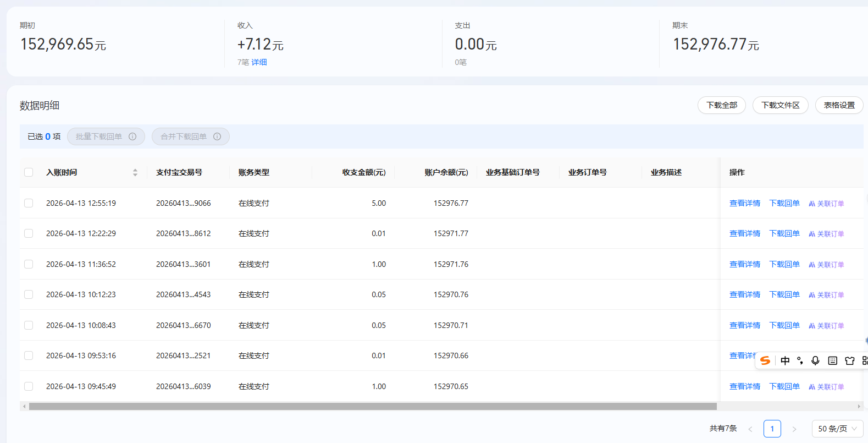
Task: Check the select-all checkbox in table header
Action: [29, 173]
